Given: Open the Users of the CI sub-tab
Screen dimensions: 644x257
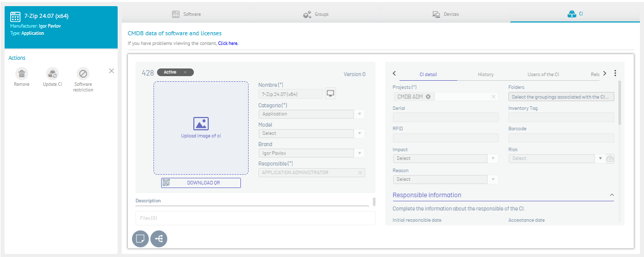Looking at the screenshot, I should pos(543,75).
